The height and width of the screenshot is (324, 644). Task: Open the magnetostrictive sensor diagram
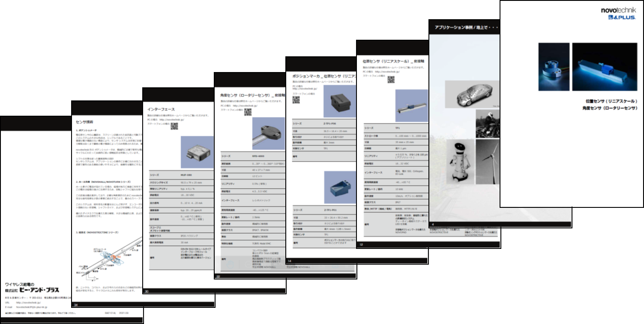coord(110,259)
